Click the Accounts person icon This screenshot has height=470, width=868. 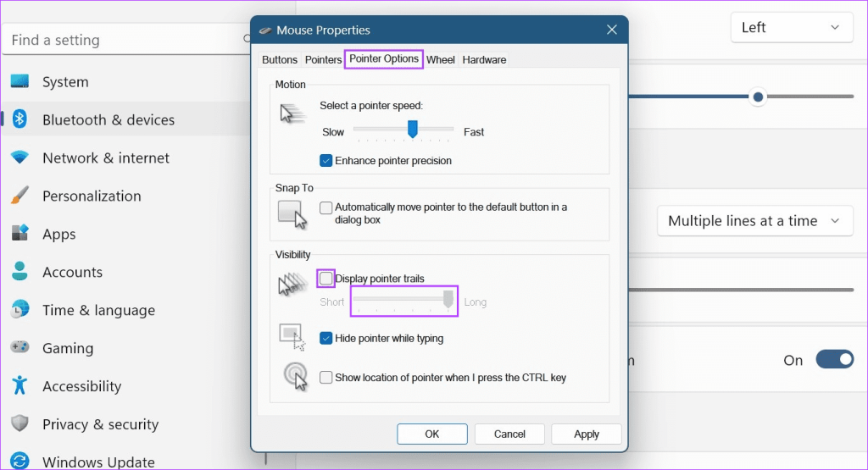20,272
